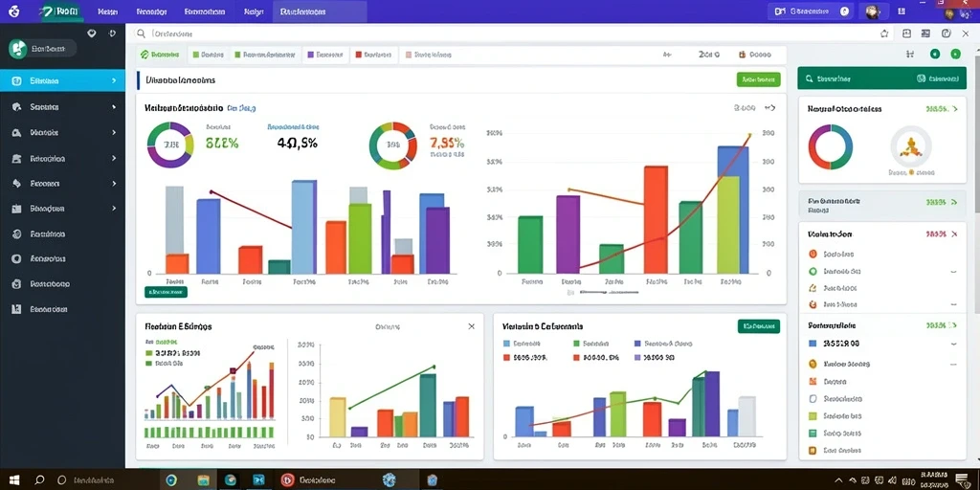Viewport: 980px width, 490px height.
Task: Expand the top right-panel card via its green chevron
Action: pos(954,109)
